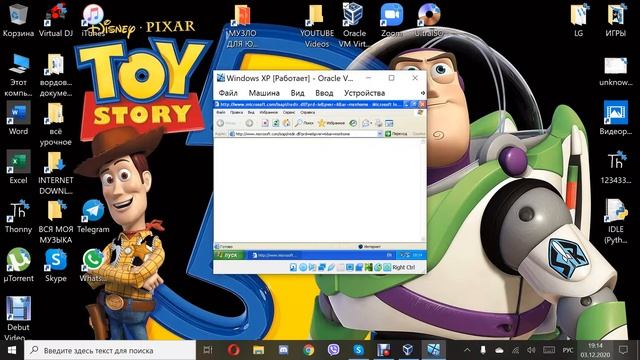
Task: Open Discord from the Windows taskbar
Action: coord(284,350)
